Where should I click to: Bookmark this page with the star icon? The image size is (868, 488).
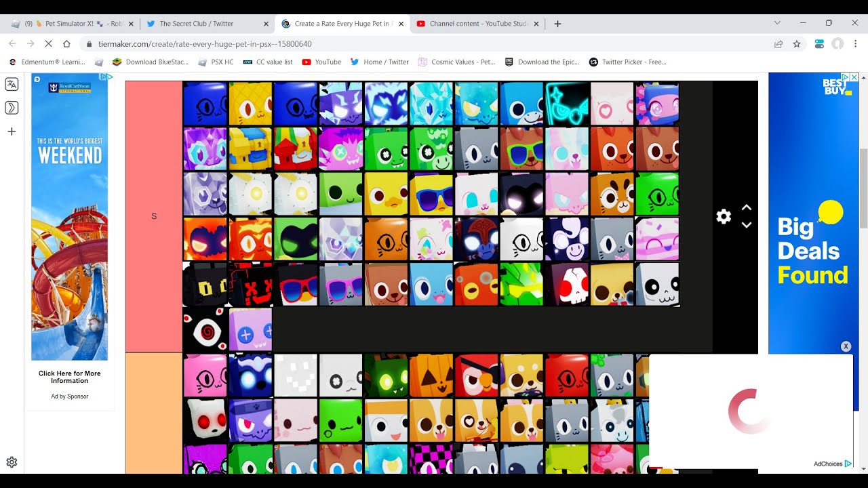click(x=797, y=43)
